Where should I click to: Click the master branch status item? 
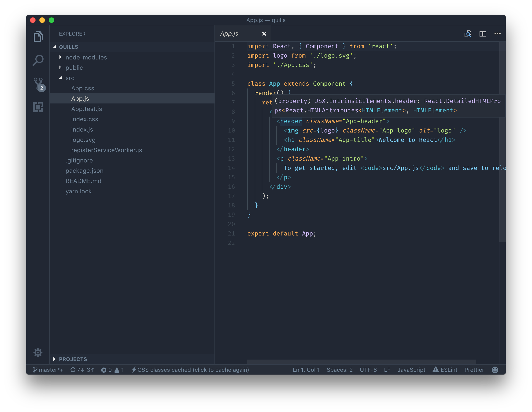pos(48,370)
